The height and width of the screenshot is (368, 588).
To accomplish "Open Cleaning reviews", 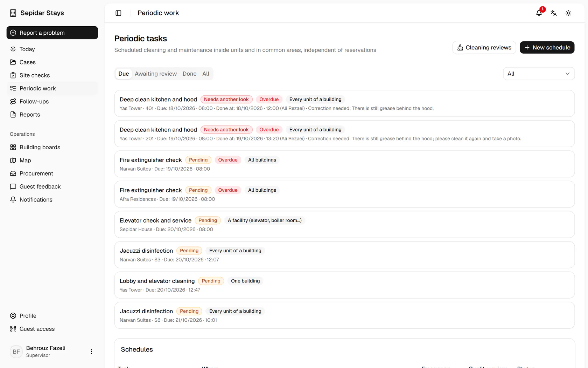I will 484,47.
